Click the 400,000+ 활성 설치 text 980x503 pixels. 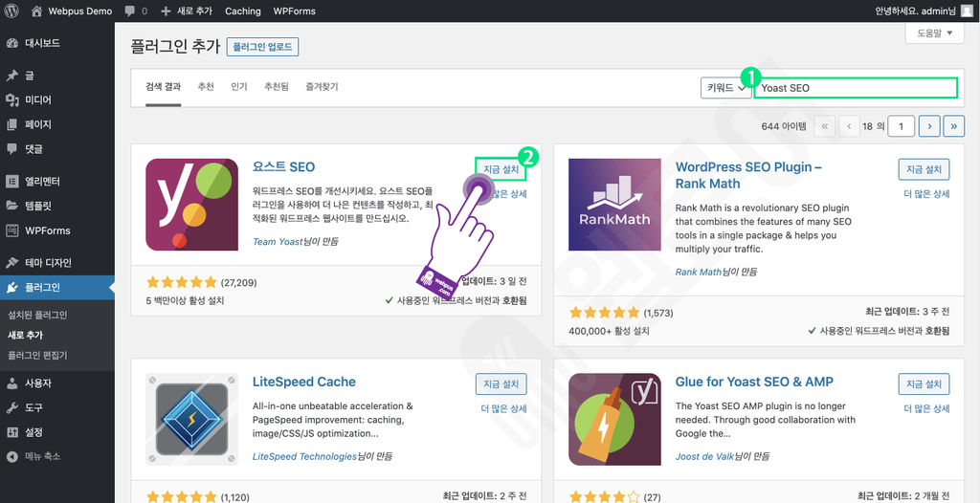tap(610, 331)
